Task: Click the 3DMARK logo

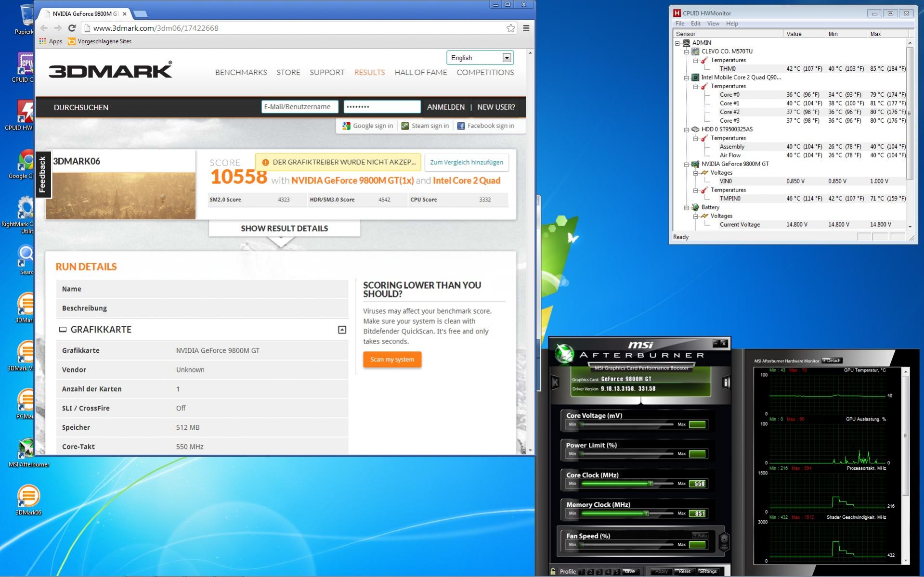Action: pyautogui.click(x=110, y=70)
